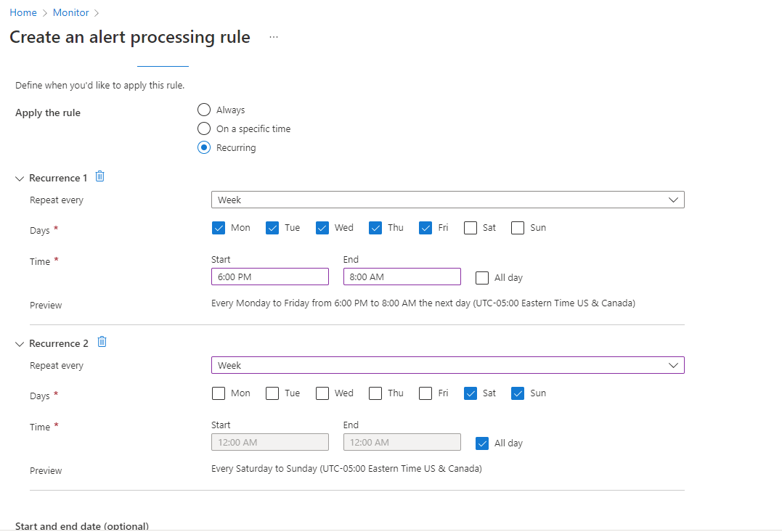Viewport: 782px width, 532px height.
Task: Go to Home via breadcrumb
Action: pos(23,12)
